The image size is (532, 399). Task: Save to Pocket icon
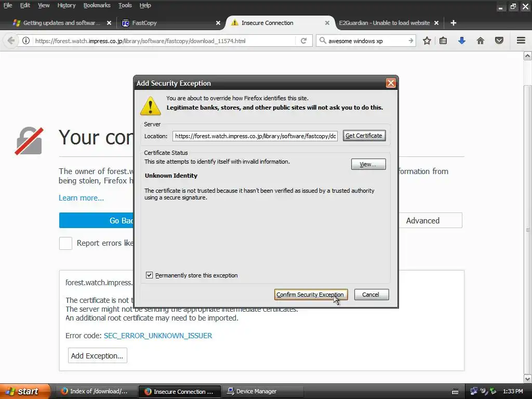point(499,41)
